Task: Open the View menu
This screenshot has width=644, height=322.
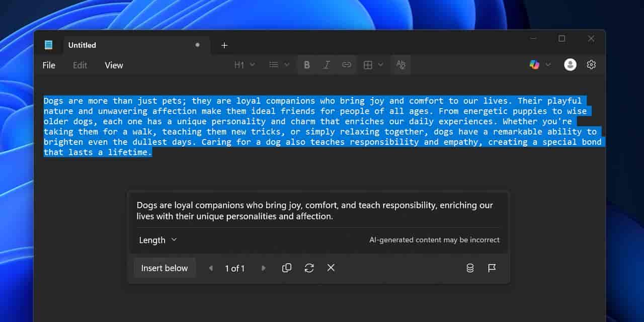Action: pos(114,65)
